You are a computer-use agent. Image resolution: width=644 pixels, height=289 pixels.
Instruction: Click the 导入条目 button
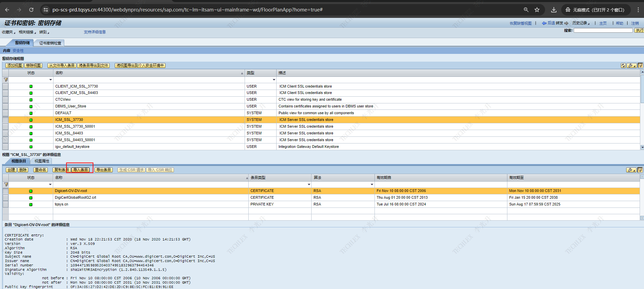pyautogui.click(x=81, y=170)
